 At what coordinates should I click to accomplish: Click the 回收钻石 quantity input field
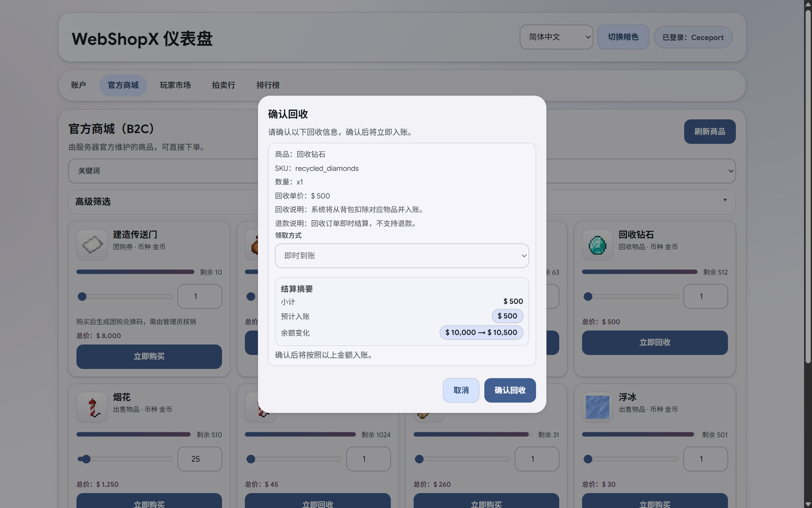pyautogui.click(x=705, y=296)
